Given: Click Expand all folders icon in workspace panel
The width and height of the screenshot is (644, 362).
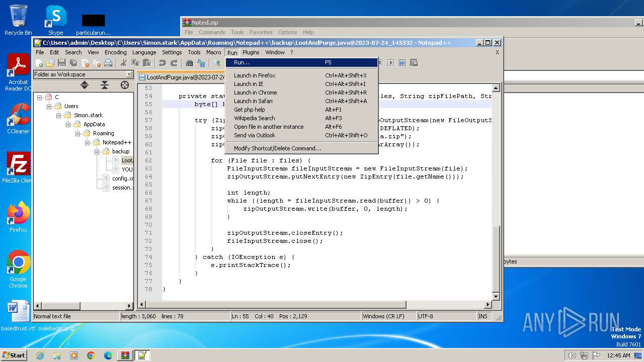Looking at the screenshot, I should click(x=85, y=85).
